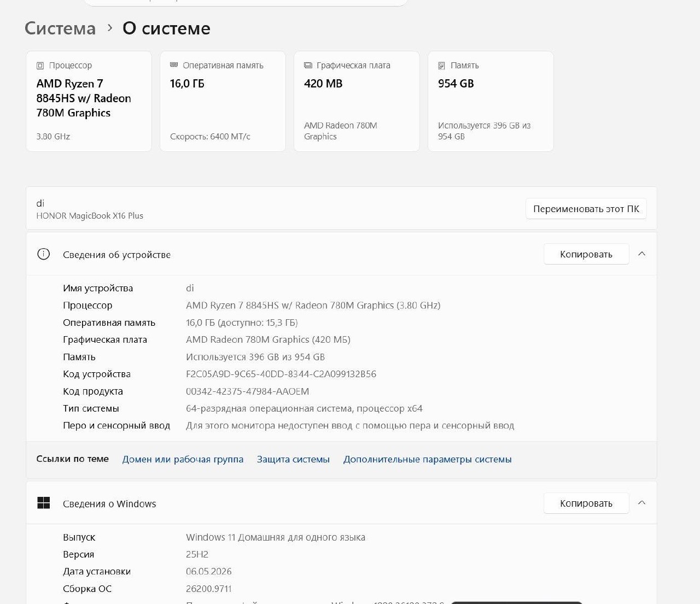Image resolution: width=700 pixels, height=604 pixels.
Task: Copy device details with the Копировать button
Action: [x=586, y=254]
